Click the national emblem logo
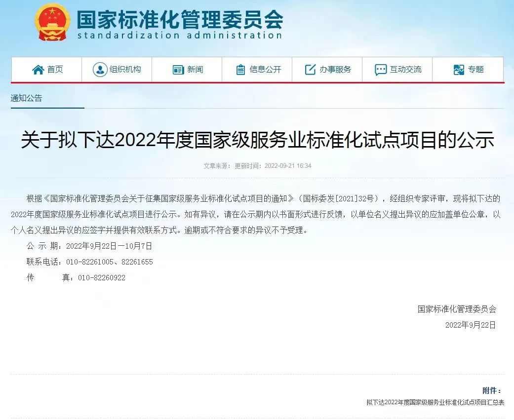Viewport: 514px width, 420px height. (x=52, y=23)
